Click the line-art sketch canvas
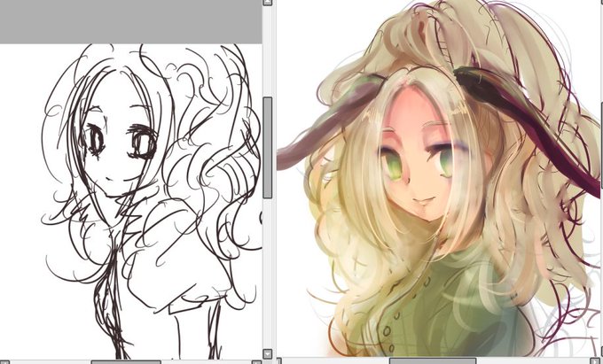The image size is (603, 364). pyautogui.click(x=130, y=202)
